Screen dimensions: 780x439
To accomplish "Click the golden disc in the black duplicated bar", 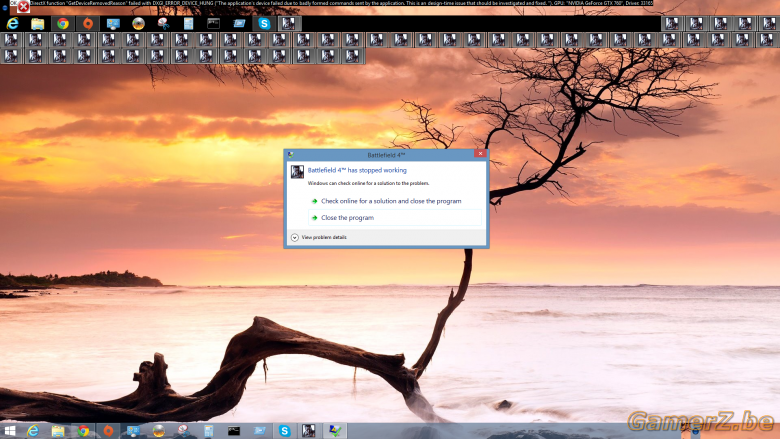I will pyautogui.click(x=138, y=23).
